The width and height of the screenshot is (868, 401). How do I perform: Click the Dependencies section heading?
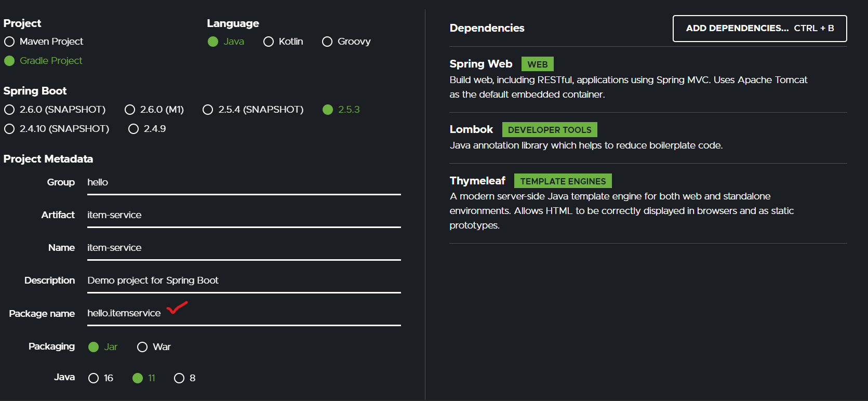pos(487,28)
